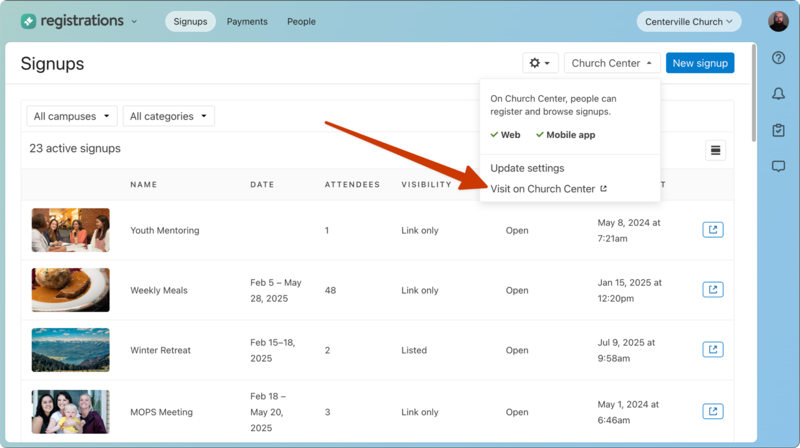
Task: Expand the All categories filter dropdown
Action: tap(168, 117)
